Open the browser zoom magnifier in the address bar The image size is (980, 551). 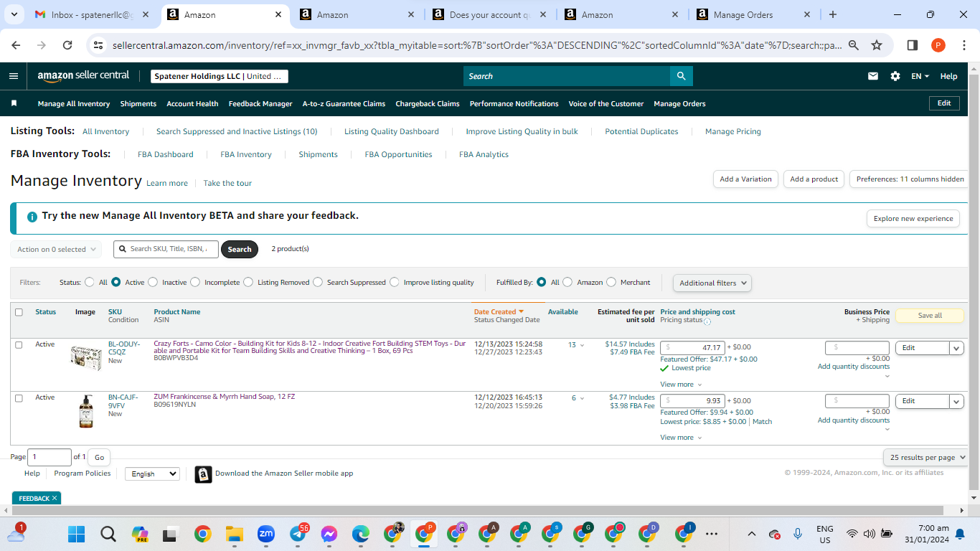pyautogui.click(x=854, y=45)
